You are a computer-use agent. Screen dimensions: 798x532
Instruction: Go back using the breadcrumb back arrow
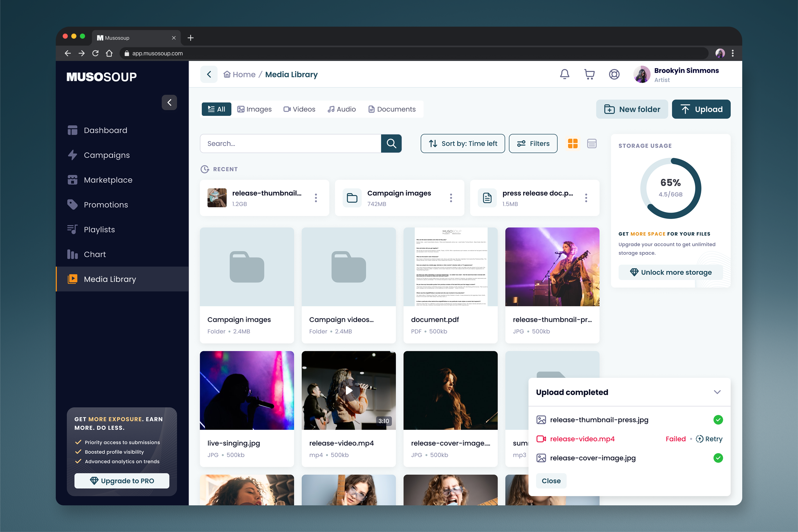tap(209, 74)
